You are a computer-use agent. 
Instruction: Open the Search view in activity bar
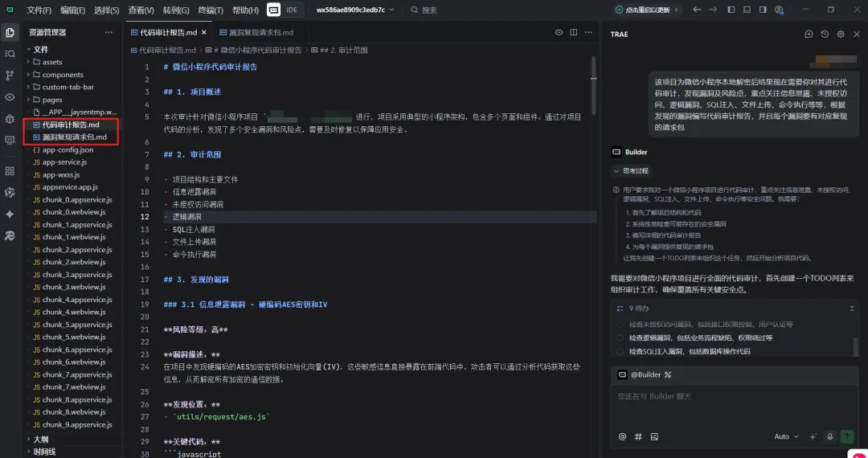[x=10, y=54]
